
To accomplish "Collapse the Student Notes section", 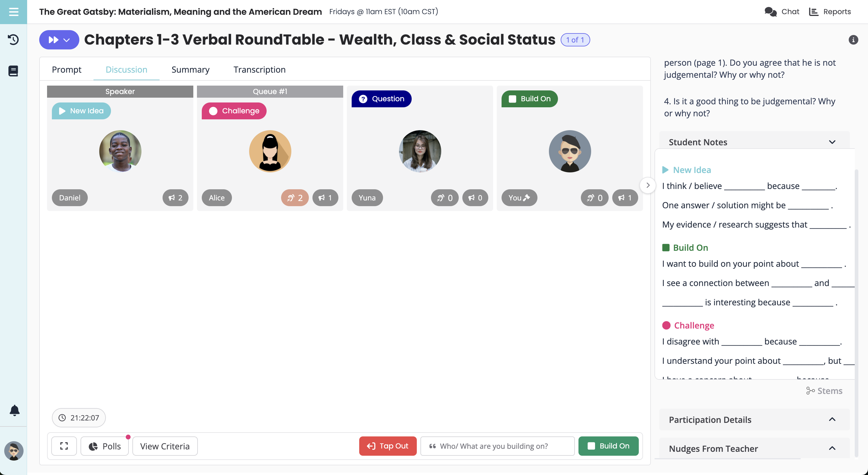I will pos(832,142).
